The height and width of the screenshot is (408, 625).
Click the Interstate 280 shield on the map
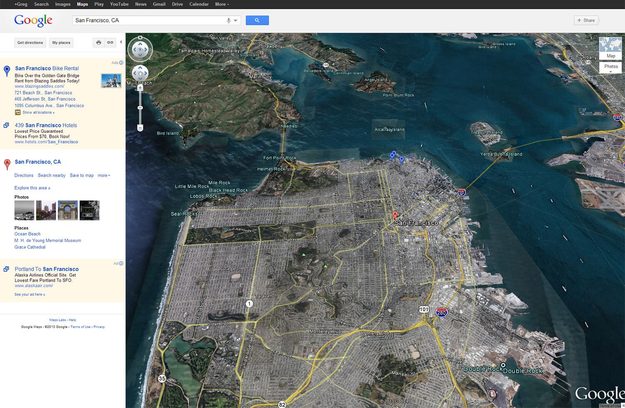(x=442, y=312)
